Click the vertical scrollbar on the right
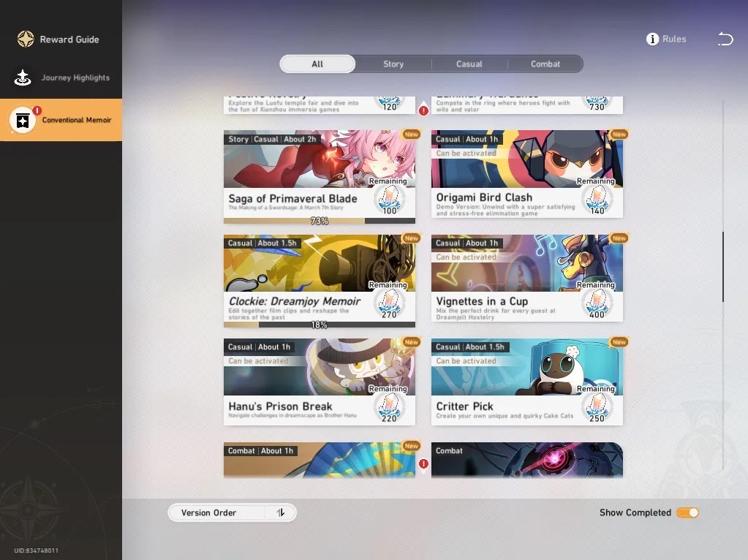Viewport: 748px width, 560px height. click(723, 267)
